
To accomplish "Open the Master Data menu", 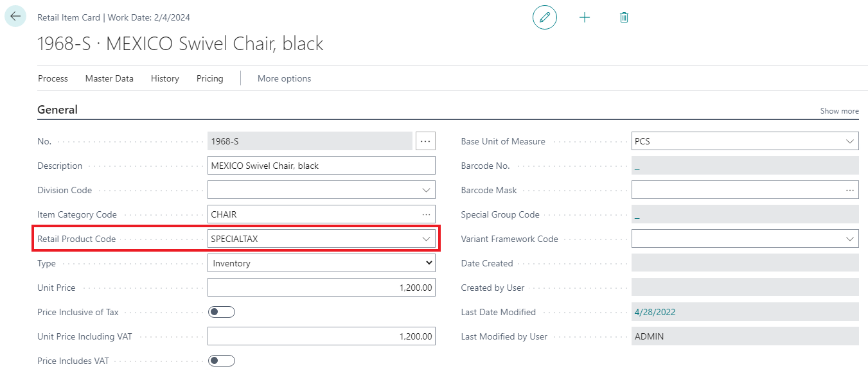I will click(109, 78).
